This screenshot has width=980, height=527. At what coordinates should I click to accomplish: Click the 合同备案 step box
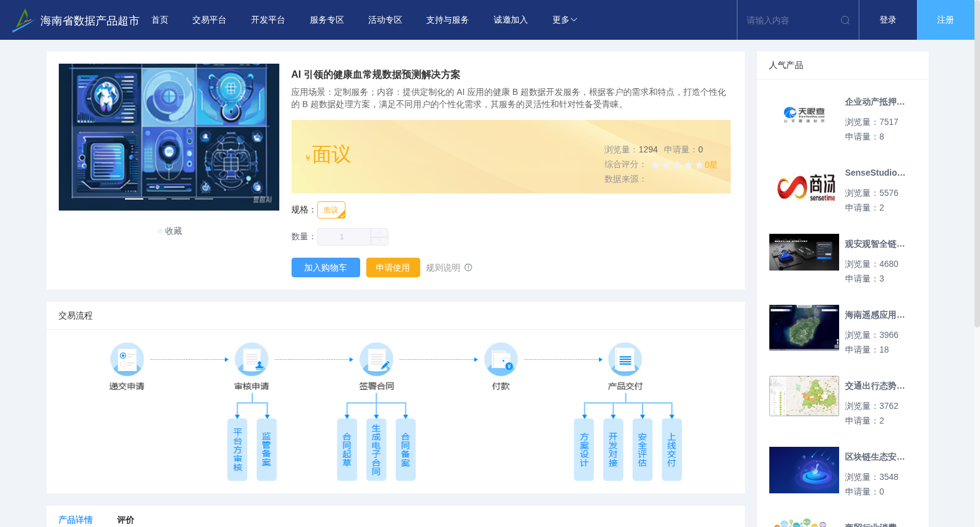point(405,450)
